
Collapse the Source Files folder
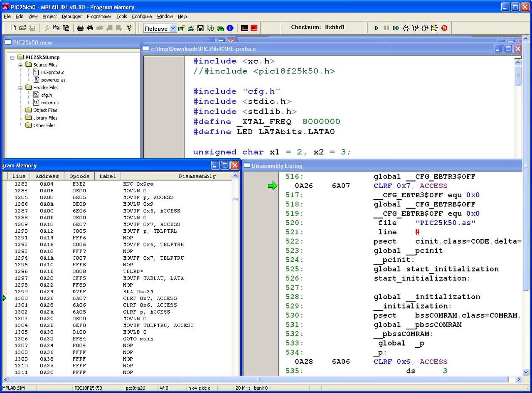pos(20,65)
